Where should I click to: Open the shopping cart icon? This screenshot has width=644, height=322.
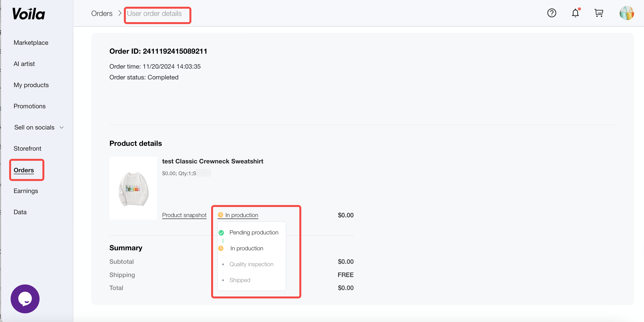pos(599,13)
